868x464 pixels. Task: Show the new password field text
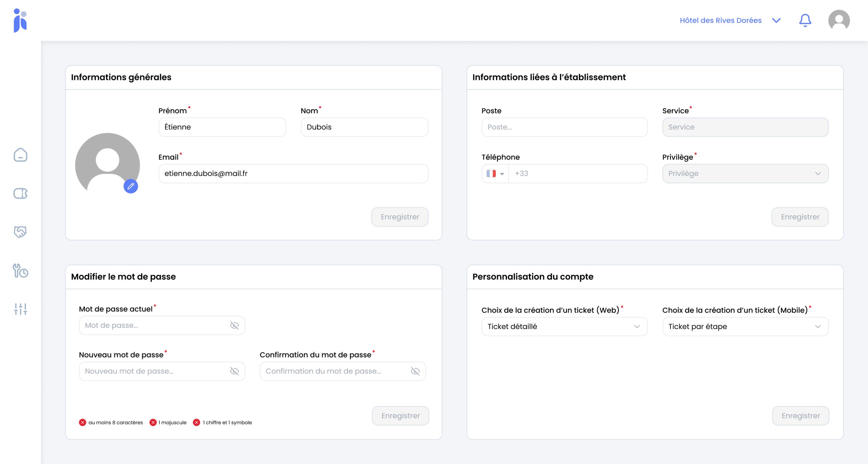coord(234,371)
